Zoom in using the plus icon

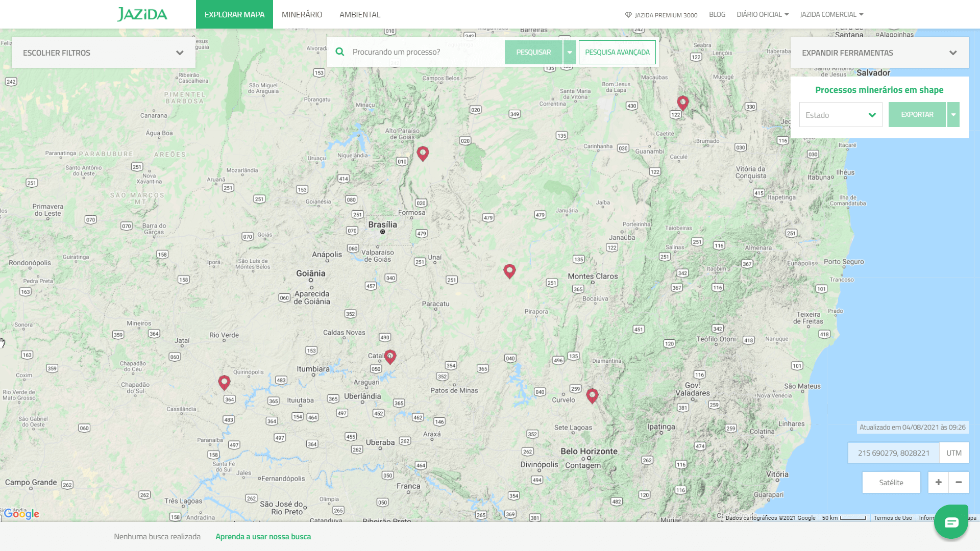[938, 482]
